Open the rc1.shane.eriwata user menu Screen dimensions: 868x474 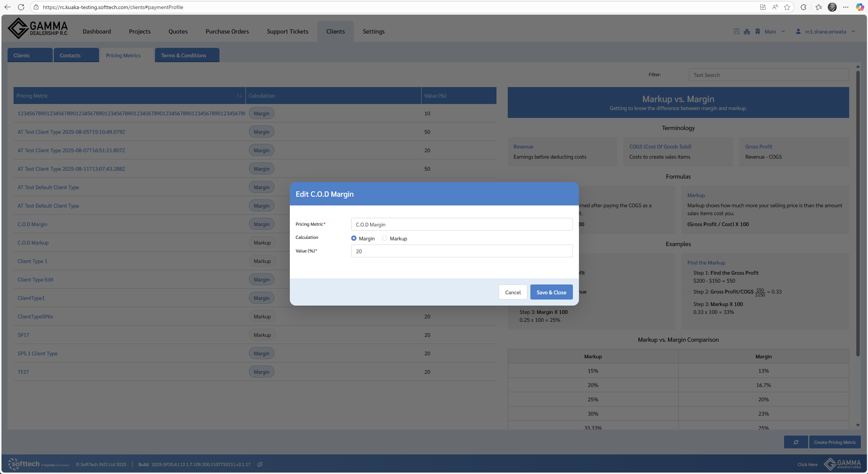tap(825, 32)
